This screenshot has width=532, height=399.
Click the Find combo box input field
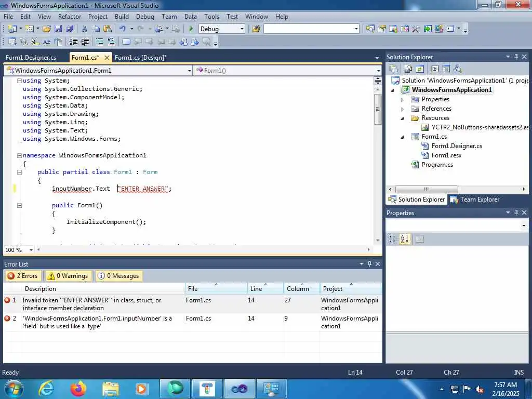tap(309, 29)
